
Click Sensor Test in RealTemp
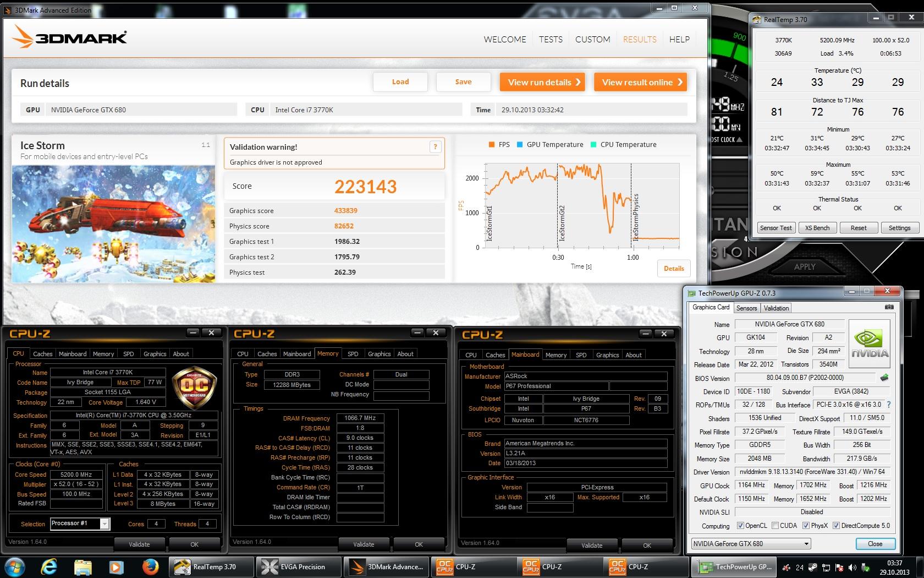pyautogui.click(x=776, y=228)
